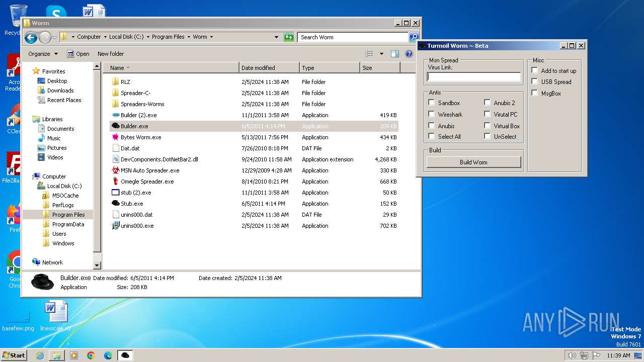
Task: Click the Explorer Forward navigation arrow
Action: tap(45, 37)
